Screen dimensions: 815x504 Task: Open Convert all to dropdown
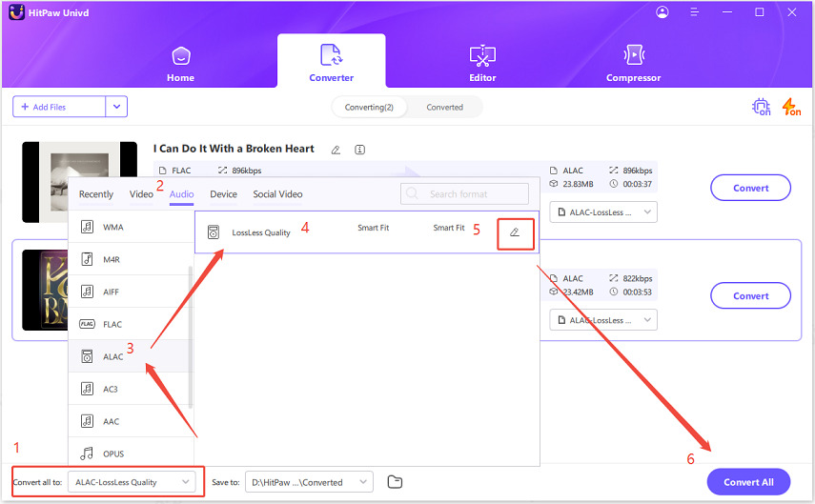coord(132,482)
